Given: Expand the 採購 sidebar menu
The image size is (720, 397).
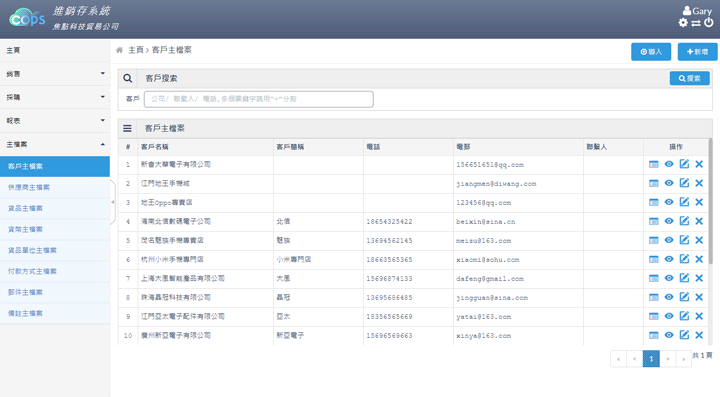Looking at the screenshot, I should tap(55, 97).
